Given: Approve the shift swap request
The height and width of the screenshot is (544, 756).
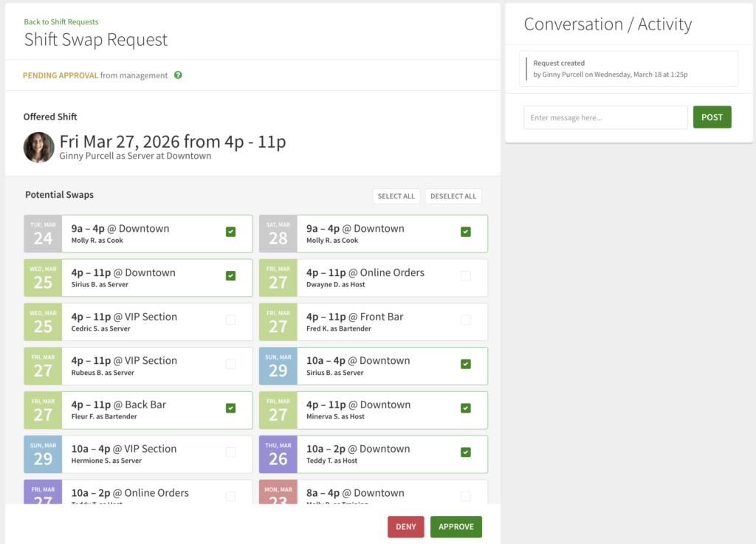Looking at the screenshot, I should (456, 526).
